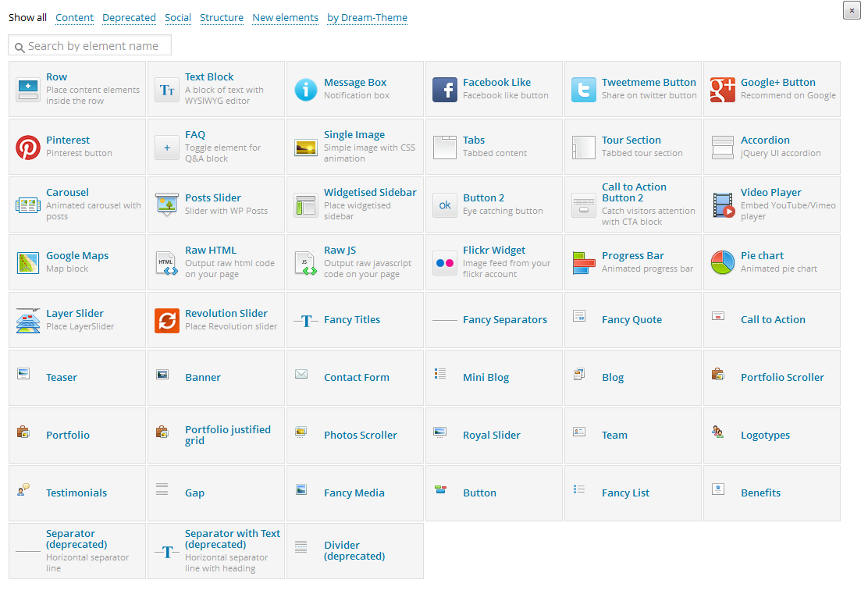Insert the Contact Form element
The width and height of the screenshot is (868, 594).
(356, 378)
